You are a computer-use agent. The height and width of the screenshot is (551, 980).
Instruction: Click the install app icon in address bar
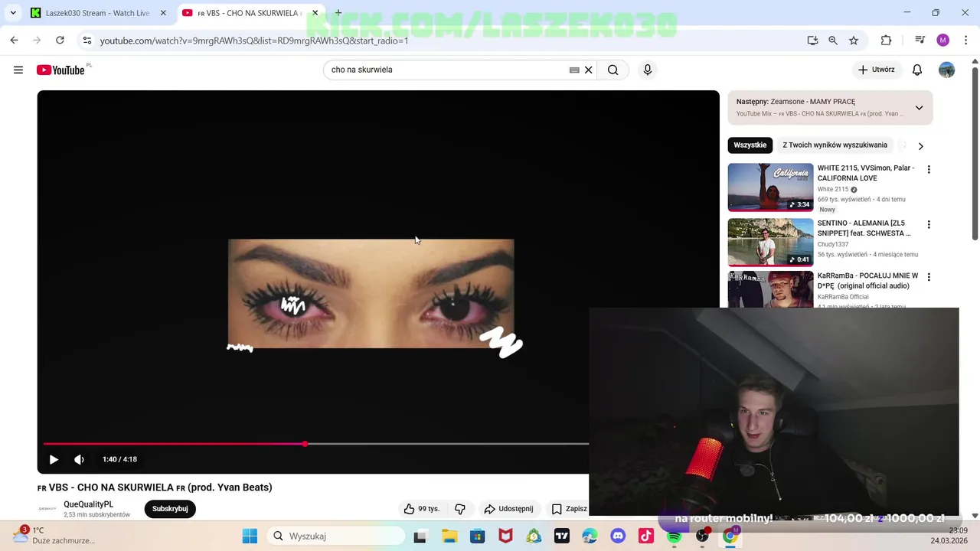click(x=812, y=41)
